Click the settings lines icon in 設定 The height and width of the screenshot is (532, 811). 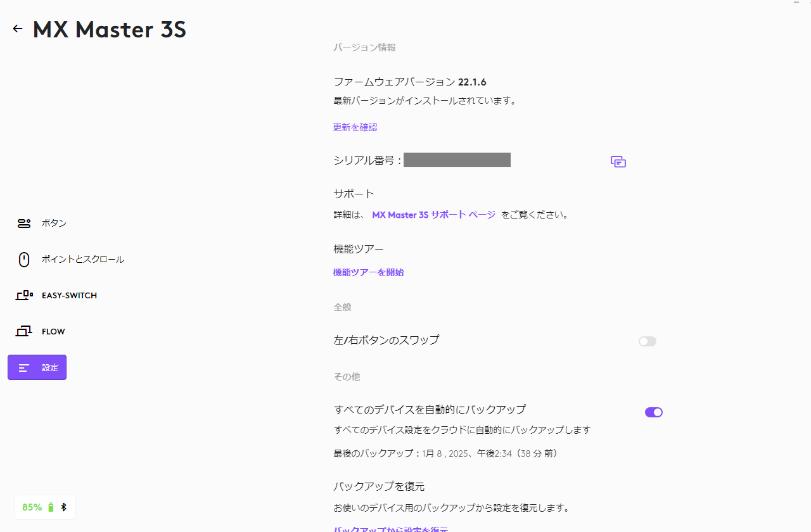pos(24,368)
